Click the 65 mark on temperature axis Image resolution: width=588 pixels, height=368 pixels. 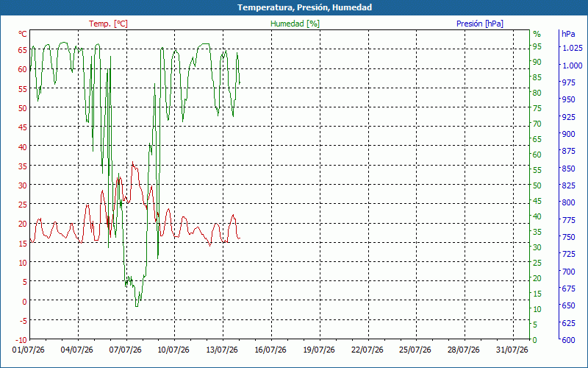tap(23, 50)
